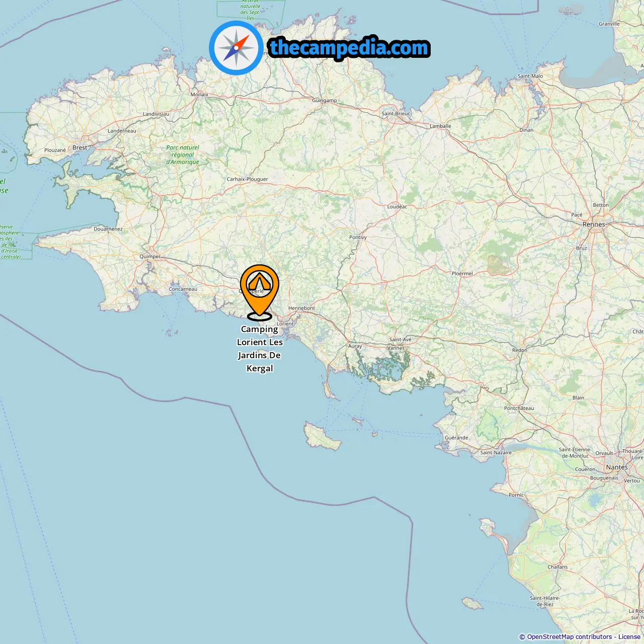Click the Carhaix-Plouguer town label
644x644 pixels.
point(247,179)
